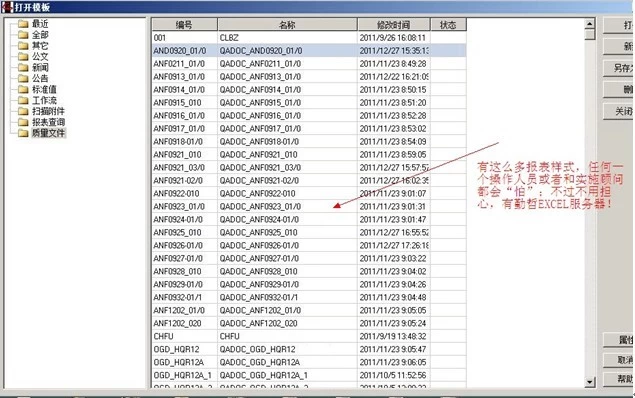Select the 全部 folder icon
Screen dimensions: 635x398
point(23,35)
